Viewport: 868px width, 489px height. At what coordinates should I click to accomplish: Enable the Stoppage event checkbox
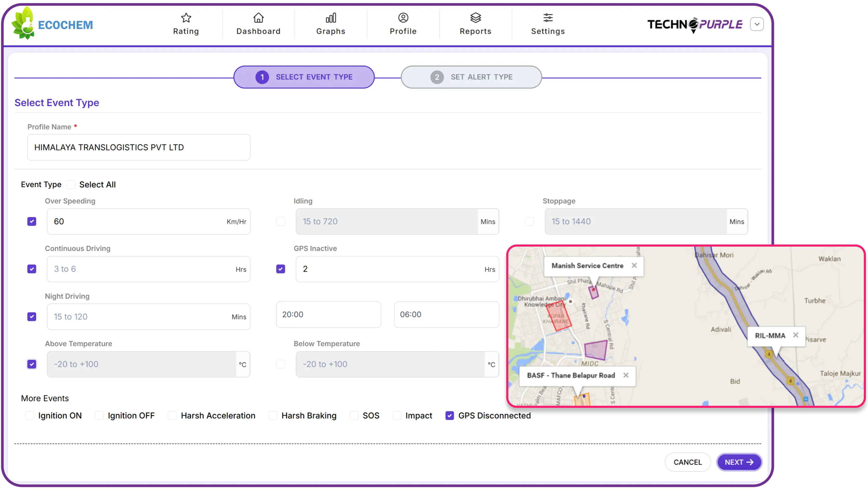529,222
